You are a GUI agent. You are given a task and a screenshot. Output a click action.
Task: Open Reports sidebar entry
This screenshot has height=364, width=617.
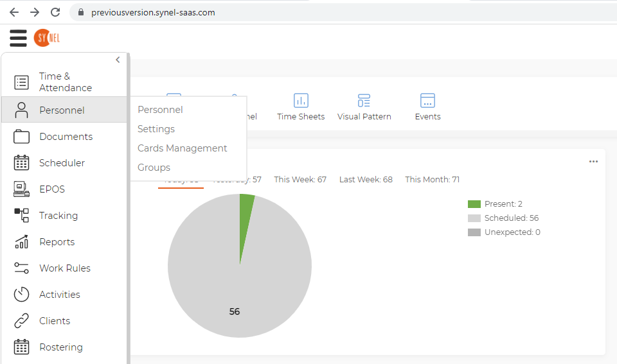[x=57, y=242]
